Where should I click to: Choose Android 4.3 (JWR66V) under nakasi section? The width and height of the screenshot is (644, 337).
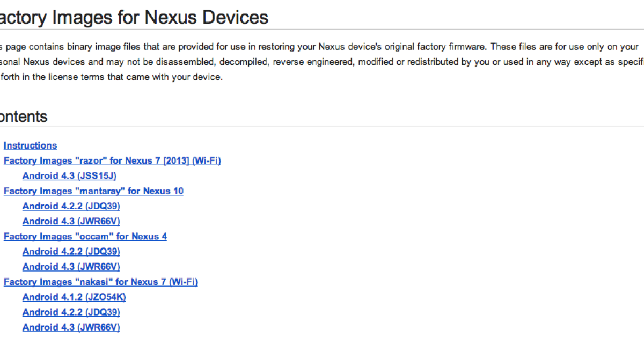(x=71, y=327)
